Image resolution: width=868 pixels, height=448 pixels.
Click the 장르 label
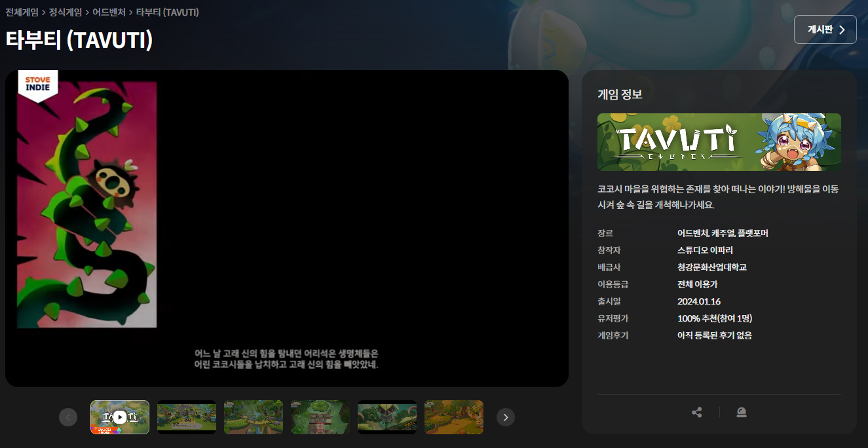[x=605, y=233]
